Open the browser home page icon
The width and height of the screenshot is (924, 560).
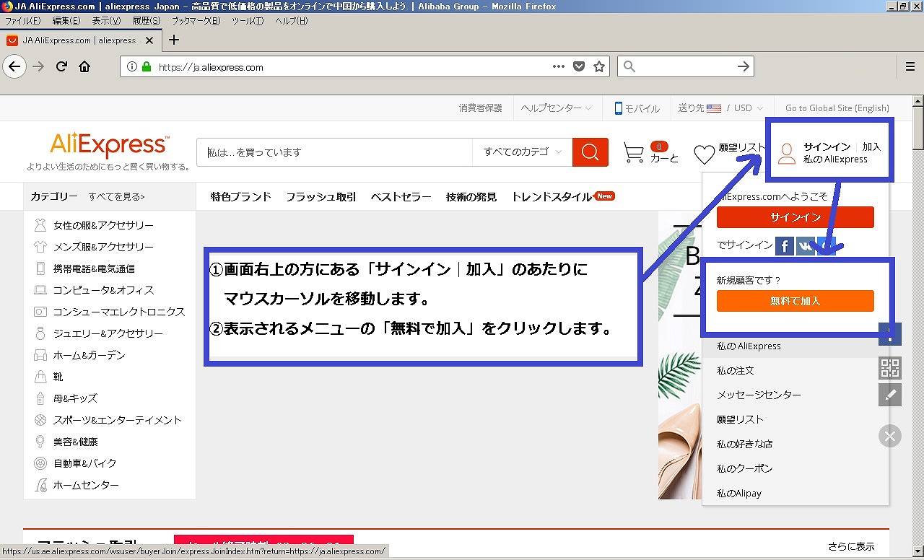[84, 67]
